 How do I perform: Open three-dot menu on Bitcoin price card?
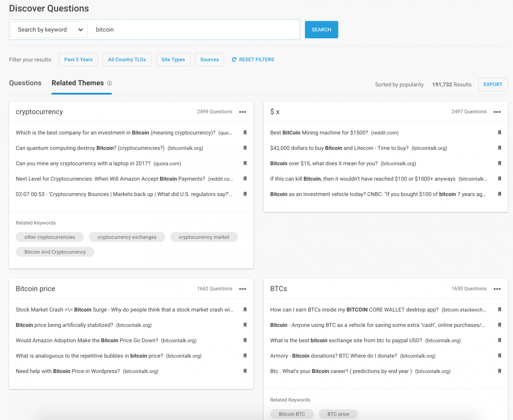coord(242,289)
